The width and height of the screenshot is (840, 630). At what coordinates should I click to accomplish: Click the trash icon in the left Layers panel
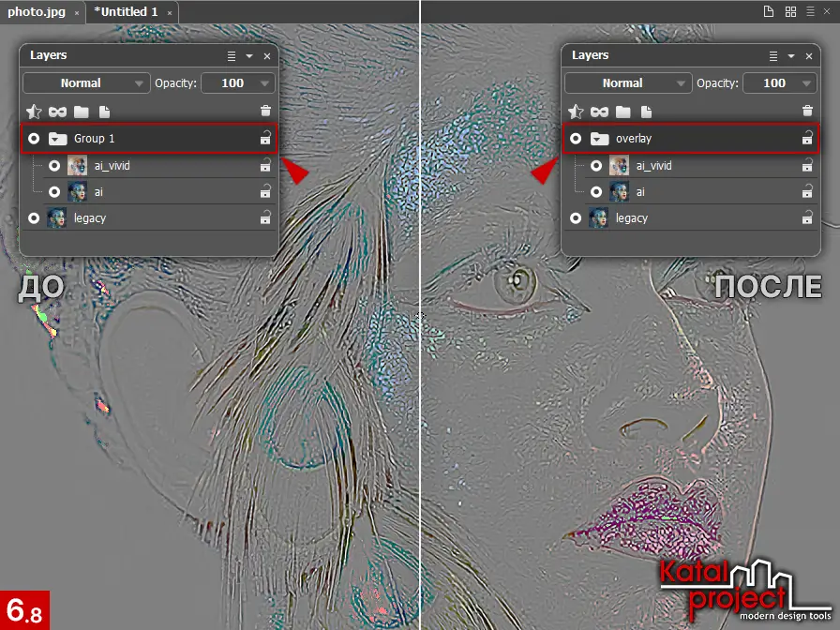point(265,112)
